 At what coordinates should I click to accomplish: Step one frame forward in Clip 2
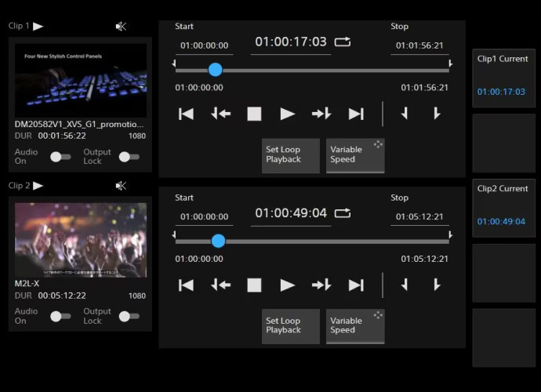(321, 285)
